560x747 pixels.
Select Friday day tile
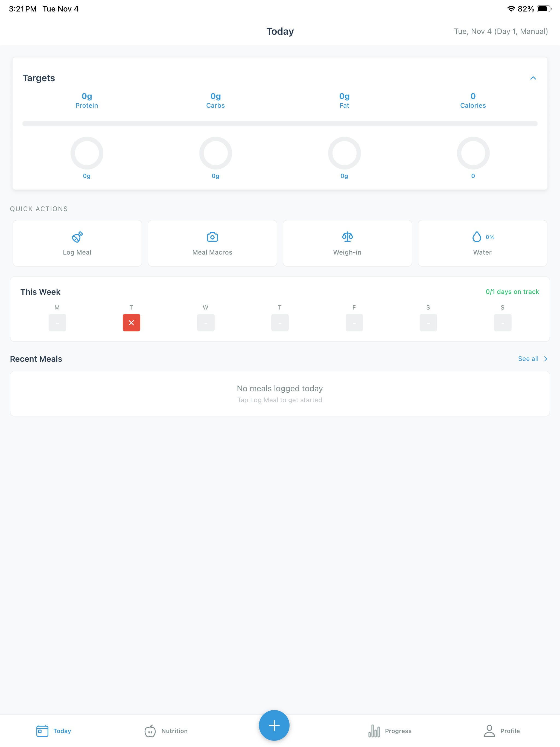(x=354, y=323)
